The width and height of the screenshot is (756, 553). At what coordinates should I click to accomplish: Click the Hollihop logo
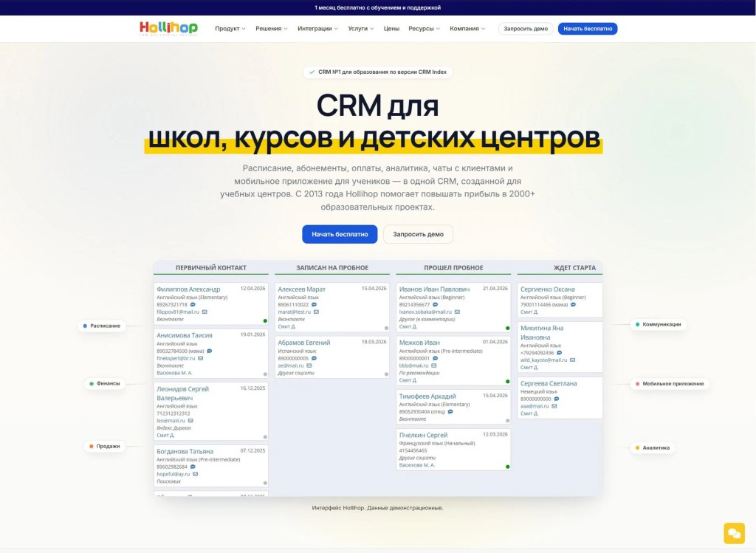168,29
